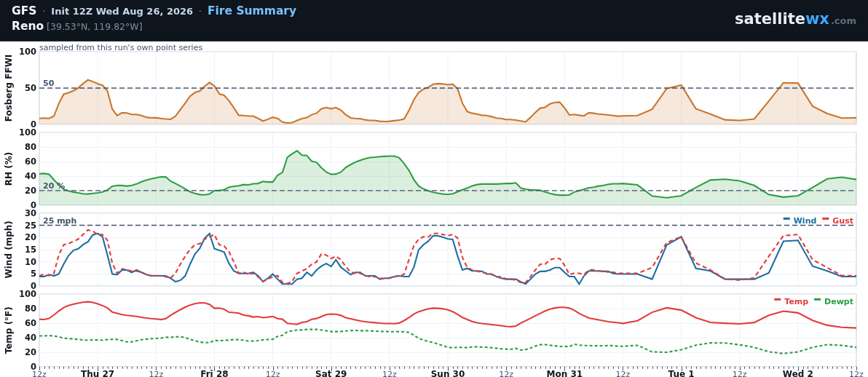Click the Fire Summary title

pyautogui.click(x=252, y=10)
